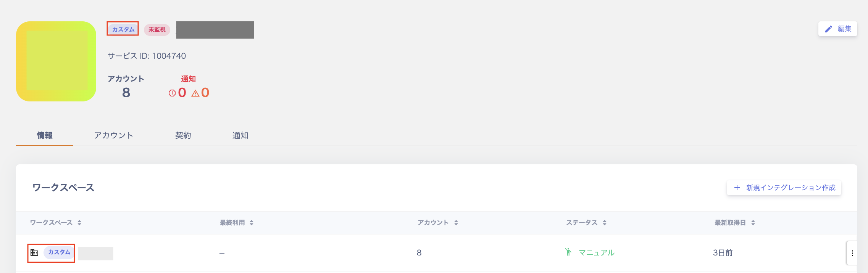Switch to the アカウント tab
The height and width of the screenshot is (273, 868).
pos(113,135)
